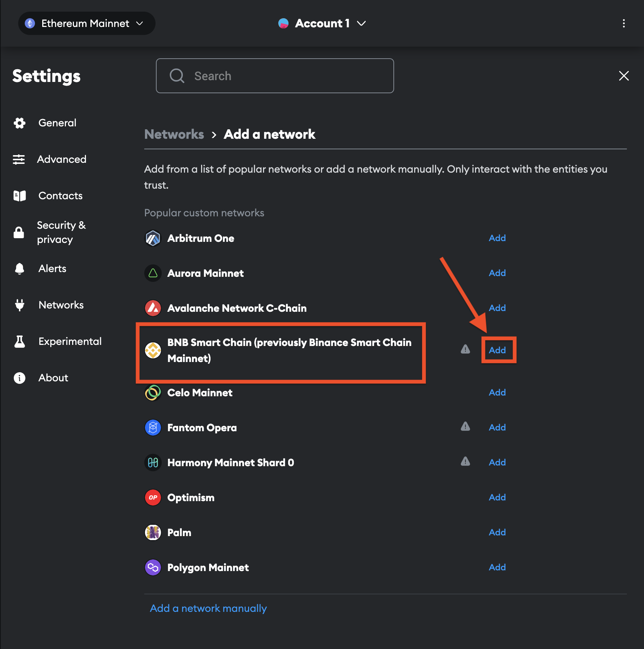Screen dimensions: 644x649
Task: Add the Palm network
Action: click(x=497, y=532)
